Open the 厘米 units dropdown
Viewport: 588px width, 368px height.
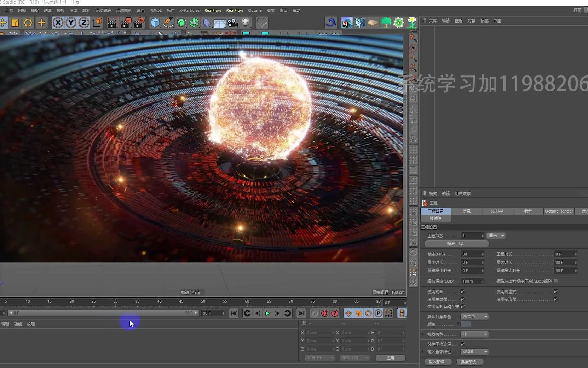(x=496, y=236)
